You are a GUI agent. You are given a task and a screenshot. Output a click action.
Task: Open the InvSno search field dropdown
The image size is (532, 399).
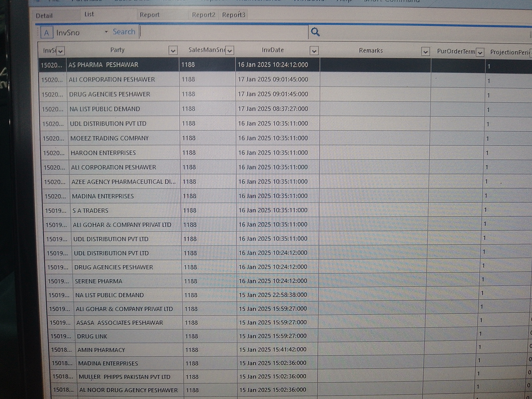106,32
